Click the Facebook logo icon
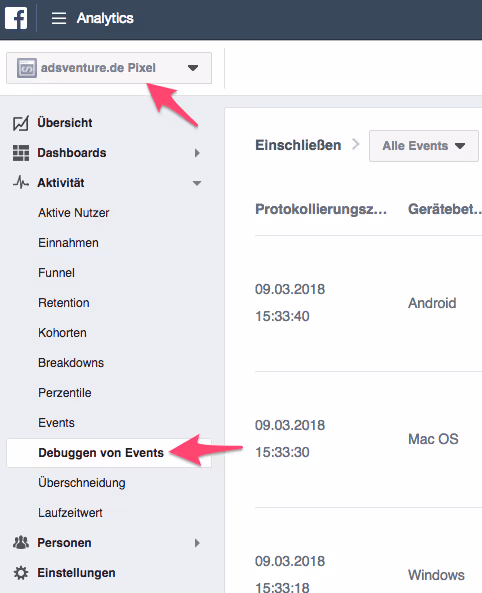Viewport: 482px width, 593px height. coord(16,18)
